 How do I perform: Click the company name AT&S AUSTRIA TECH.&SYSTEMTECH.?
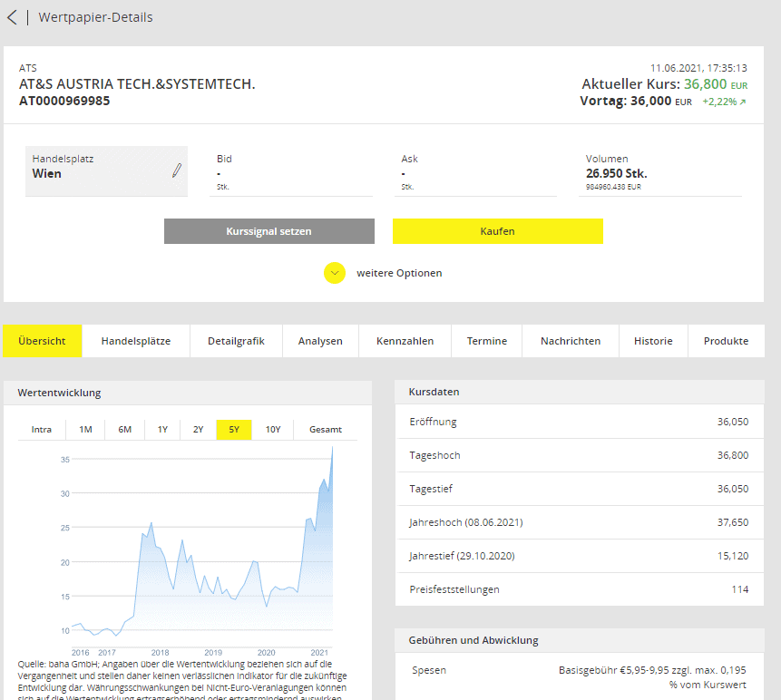pos(137,84)
